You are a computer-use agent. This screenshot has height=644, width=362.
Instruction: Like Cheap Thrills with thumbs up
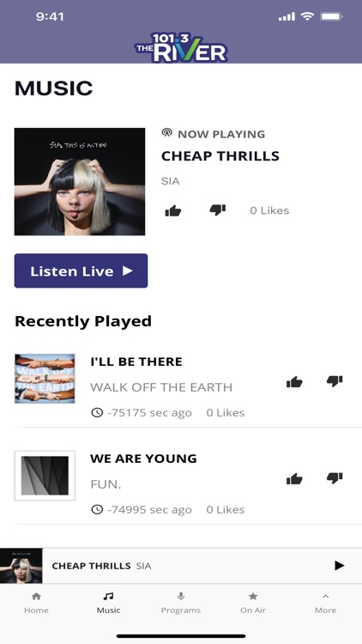click(172, 211)
